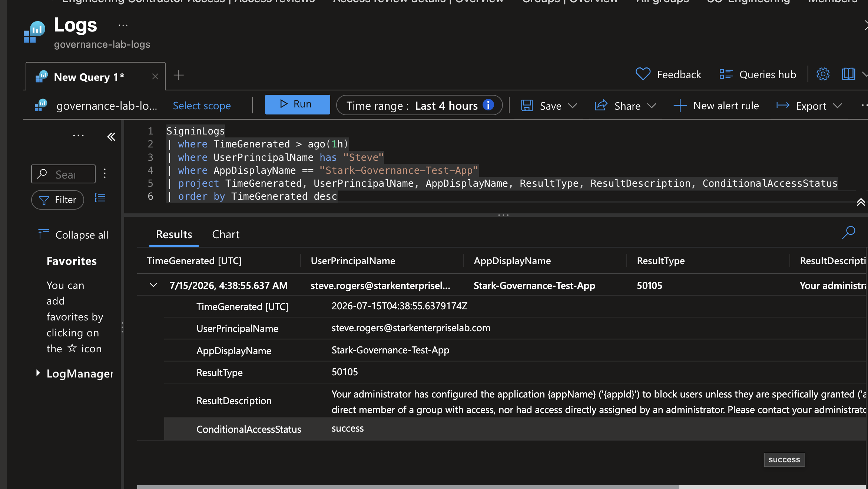Click the 2026-07-15T04:38:55.6379174Z timestamp value
This screenshot has width=868, height=489.
[x=399, y=306]
